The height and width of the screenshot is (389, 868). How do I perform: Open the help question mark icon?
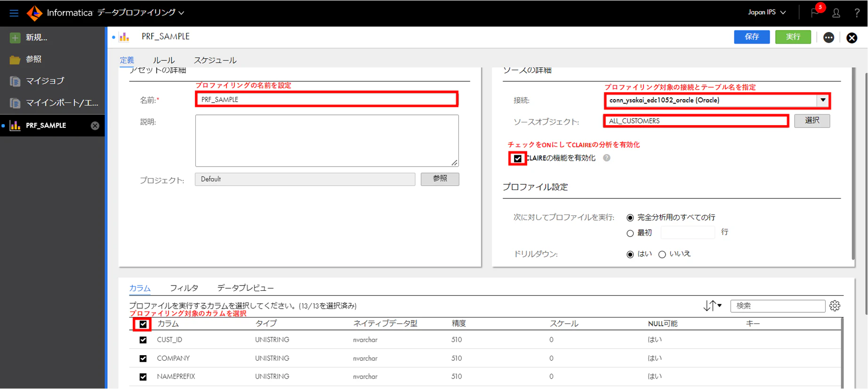[857, 13]
